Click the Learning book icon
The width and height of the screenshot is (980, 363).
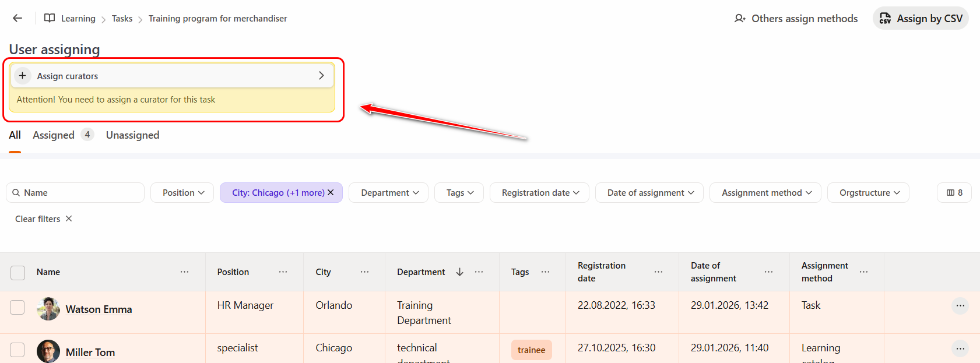point(50,18)
